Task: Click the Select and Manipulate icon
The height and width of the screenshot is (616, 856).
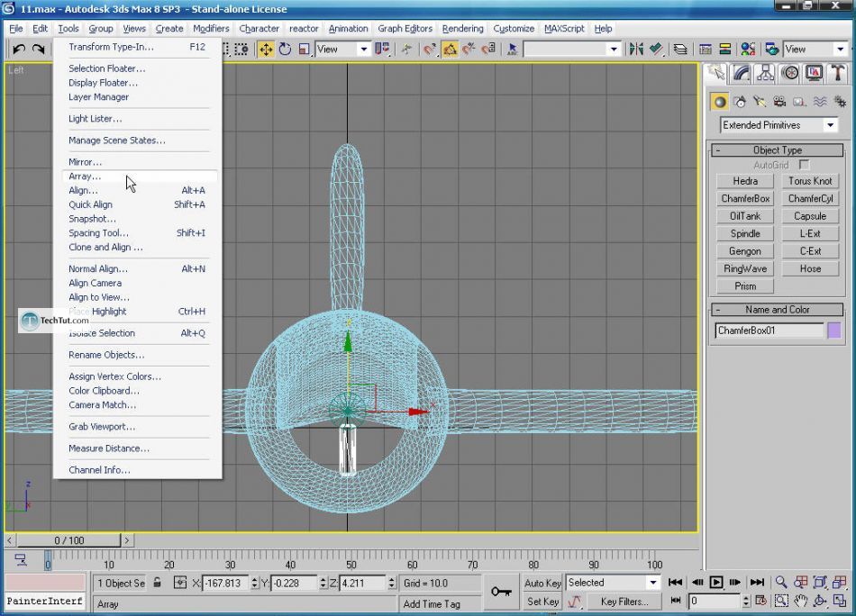Action: coord(406,50)
